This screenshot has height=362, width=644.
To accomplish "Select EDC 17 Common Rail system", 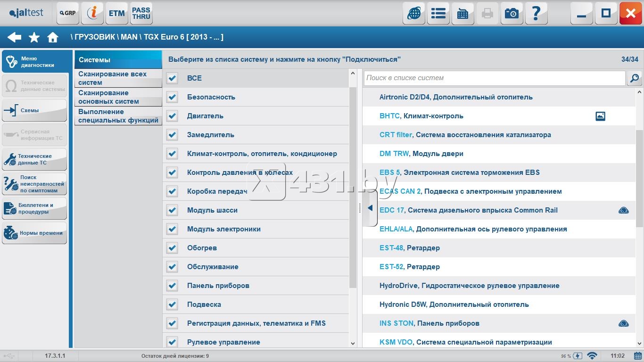I will tap(468, 210).
